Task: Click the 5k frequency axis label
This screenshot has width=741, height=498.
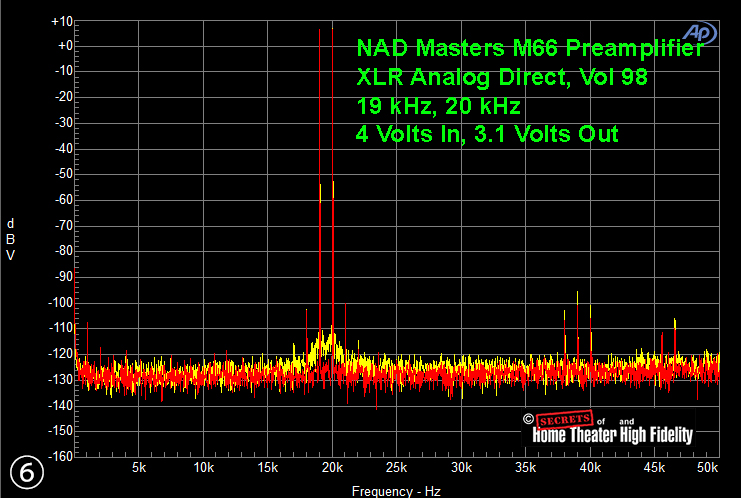Action: [139, 468]
